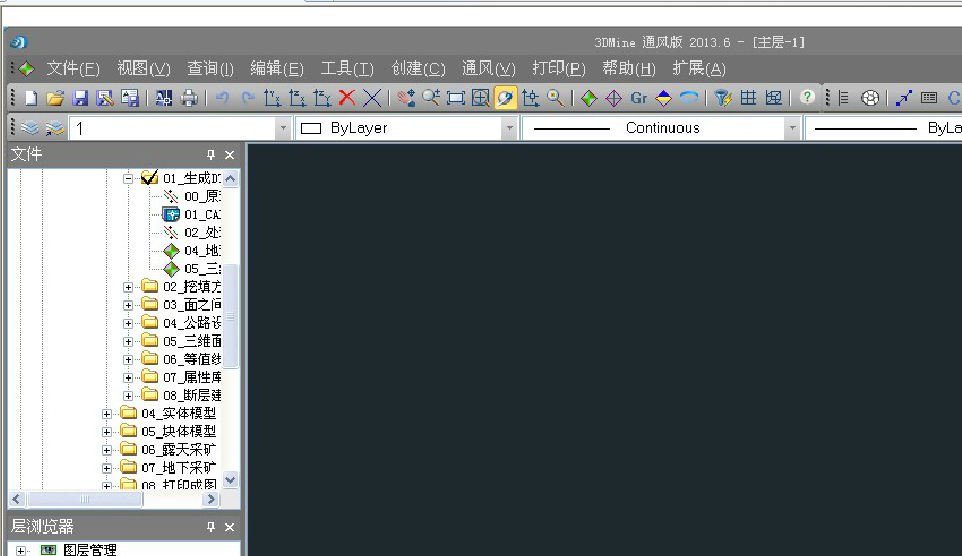Close the 文件 panel
The image size is (962, 556).
pos(229,155)
